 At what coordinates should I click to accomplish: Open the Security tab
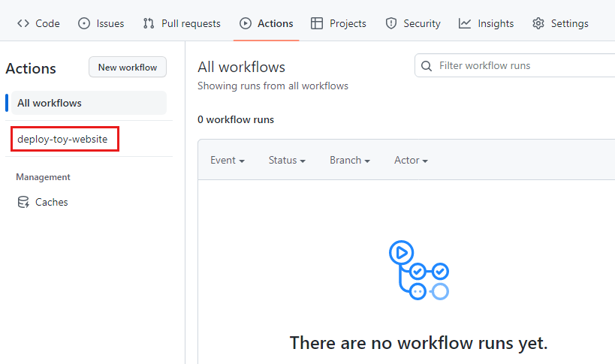click(x=413, y=23)
